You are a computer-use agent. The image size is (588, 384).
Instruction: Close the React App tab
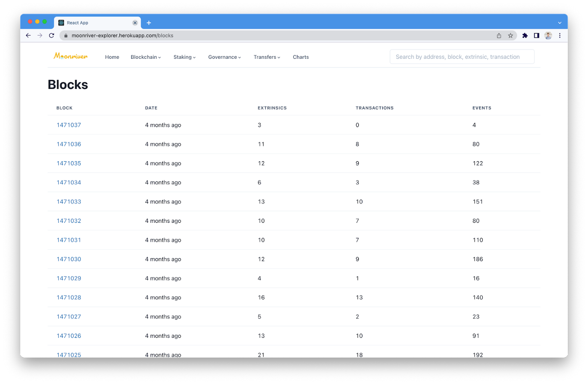point(135,23)
